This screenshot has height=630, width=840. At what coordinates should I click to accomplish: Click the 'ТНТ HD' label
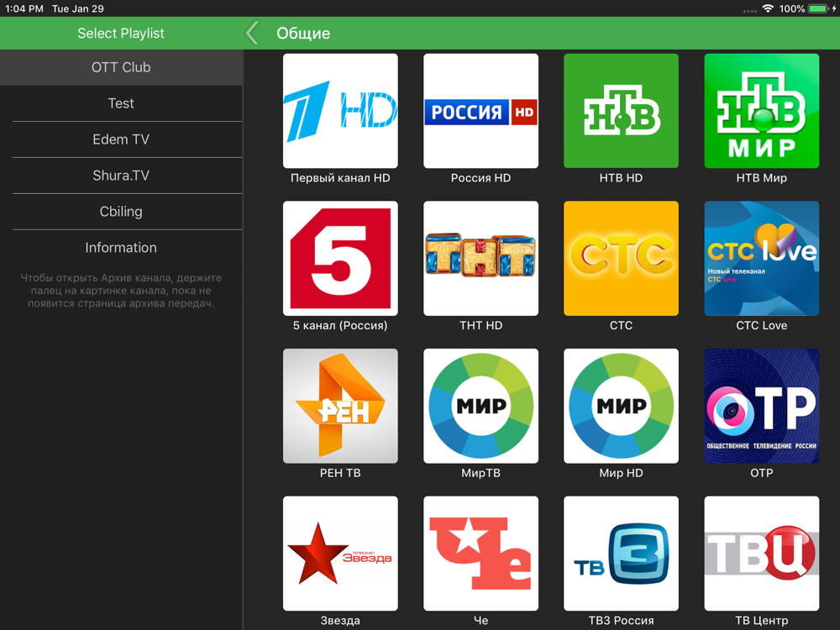[480, 326]
